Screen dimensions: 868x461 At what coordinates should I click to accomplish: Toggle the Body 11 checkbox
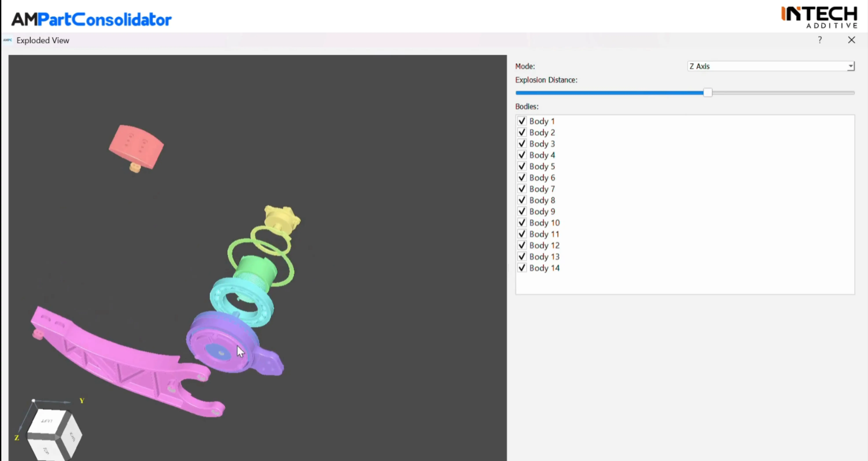pyautogui.click(x=522, y=234)
